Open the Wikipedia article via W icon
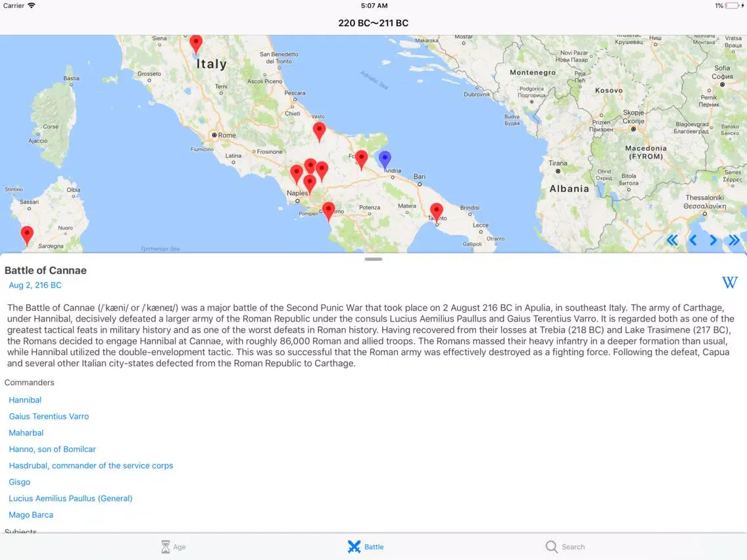The width and height of the screenshot is (747, 560). point(729,283)
